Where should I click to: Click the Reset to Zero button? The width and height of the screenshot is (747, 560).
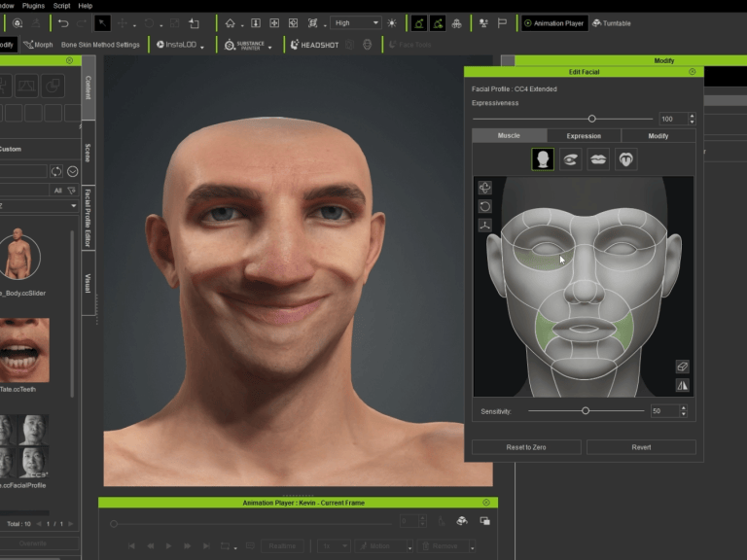(526, 447)
